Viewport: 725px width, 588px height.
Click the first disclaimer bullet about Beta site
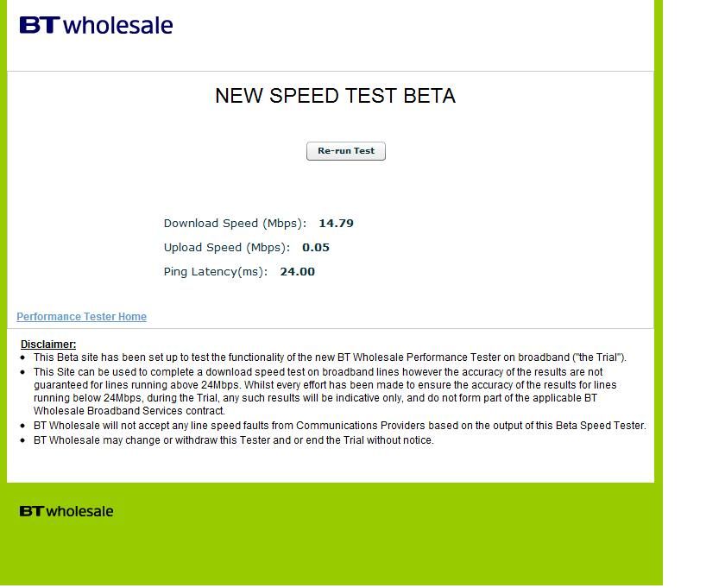click(x=330, y=357)
